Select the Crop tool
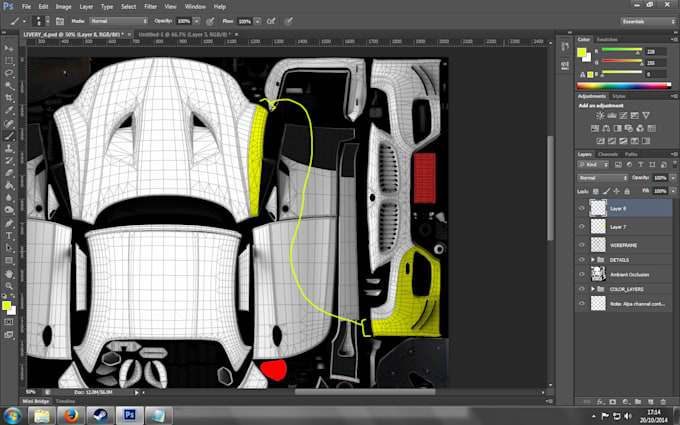This screenshot has width=680, height=425. point(9,98)
